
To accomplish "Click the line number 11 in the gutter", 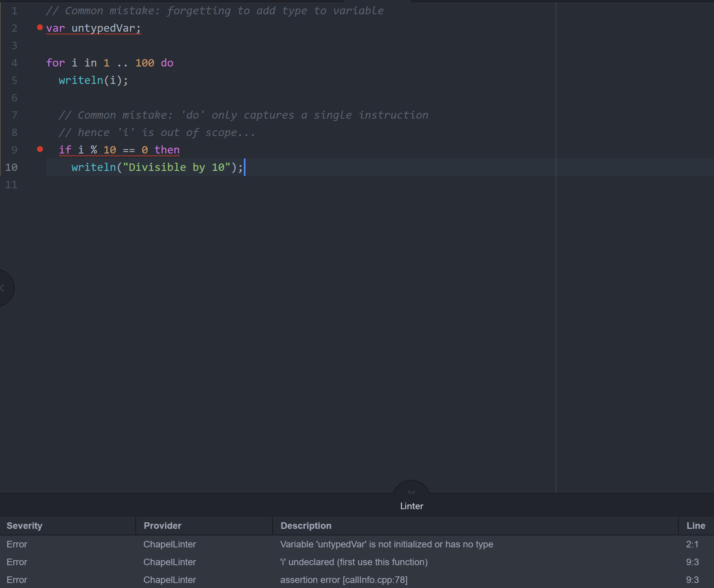I will click(x=11, y=185).
